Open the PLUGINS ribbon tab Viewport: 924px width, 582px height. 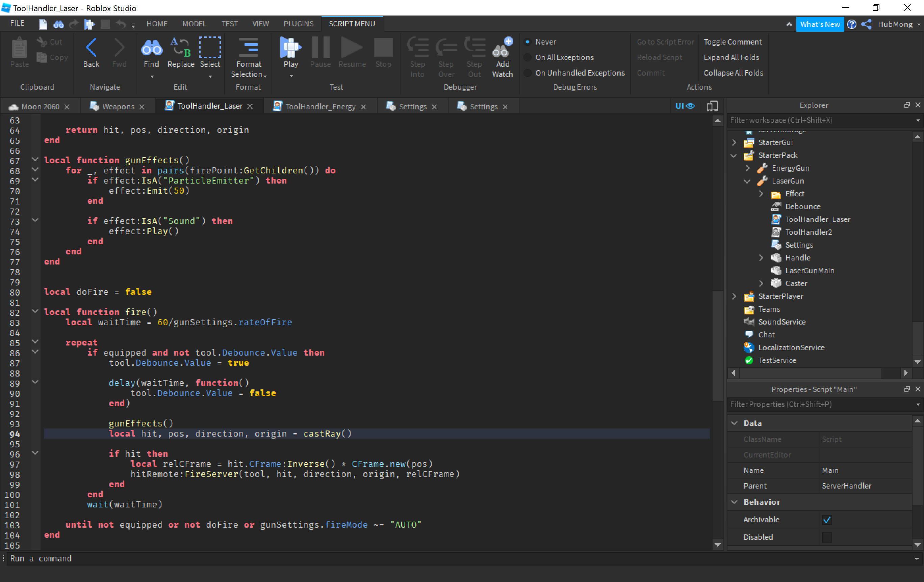[x=298, y=24]
